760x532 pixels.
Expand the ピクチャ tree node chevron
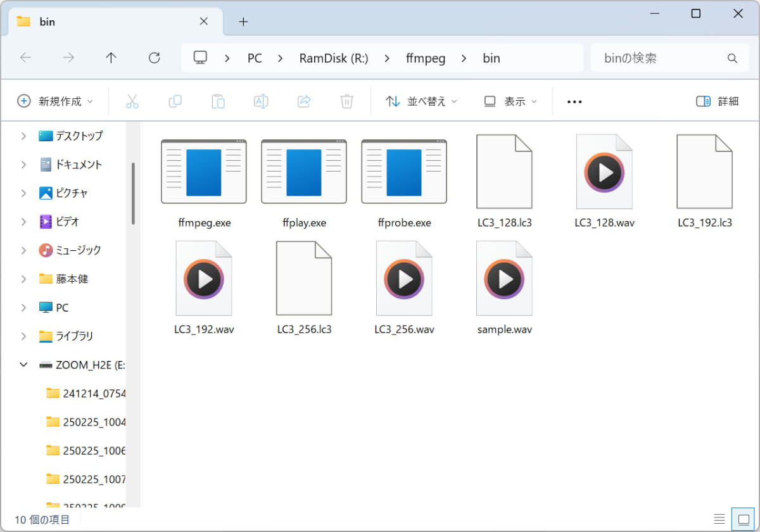pos(23,193)
